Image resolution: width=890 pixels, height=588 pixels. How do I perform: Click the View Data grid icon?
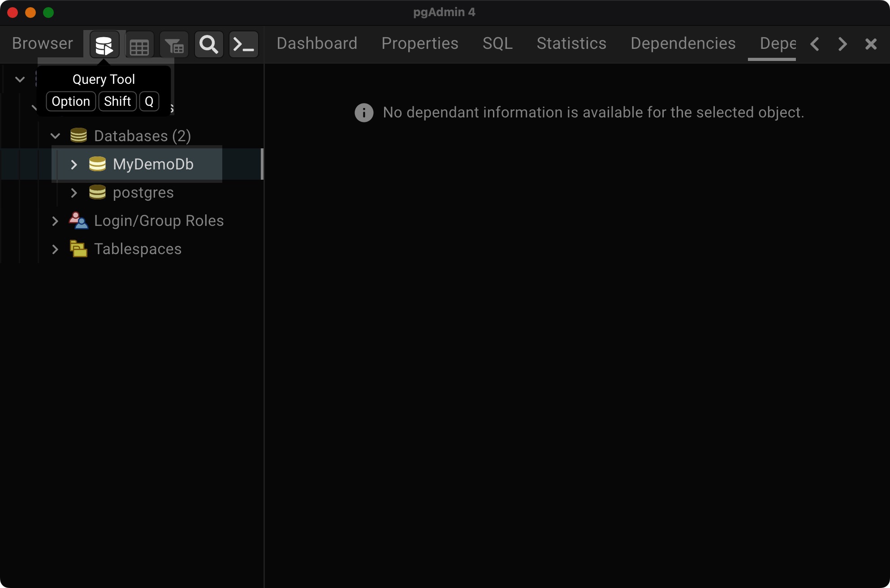point(139,45)
